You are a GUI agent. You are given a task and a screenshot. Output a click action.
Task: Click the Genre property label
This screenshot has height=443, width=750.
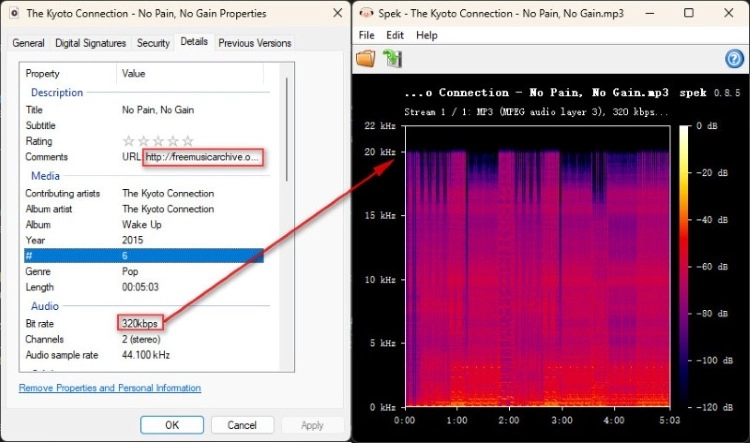pyautogui.click(x=38, y=271)
